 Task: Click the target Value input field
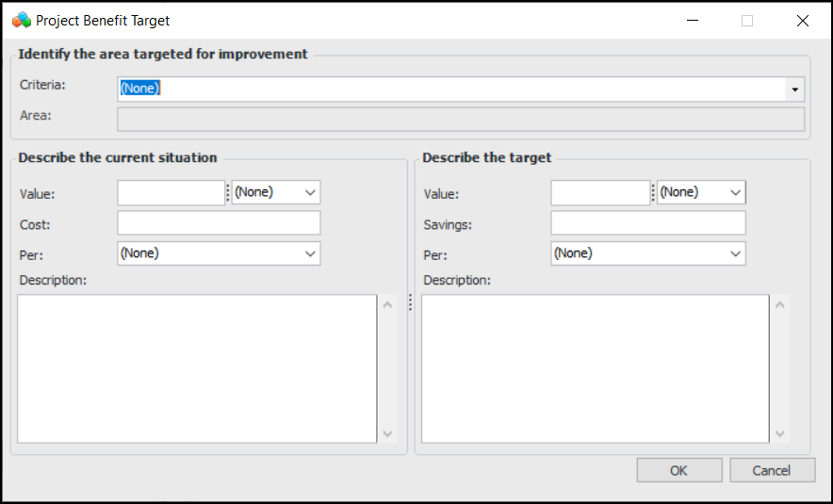point(600,193)
